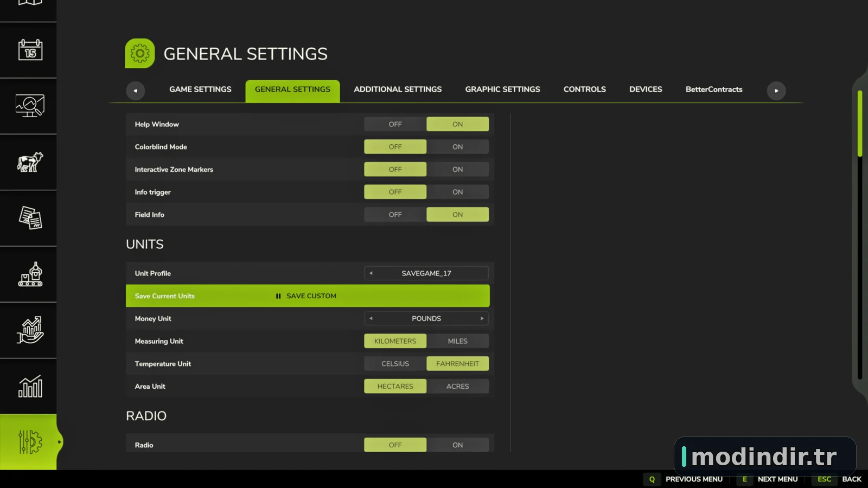The width and height of the screenshot is (868, 488).
Task: Set Interactive Zone Markers to OFF
Action: tap(395, 170)
